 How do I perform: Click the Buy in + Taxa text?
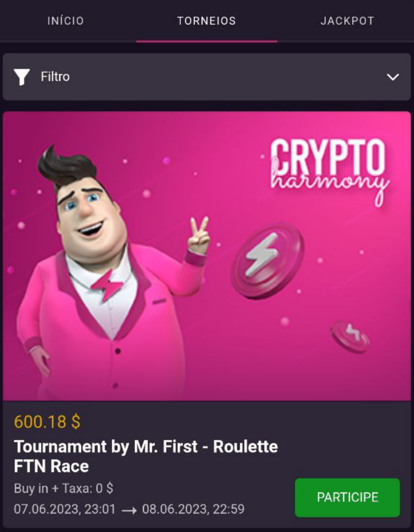coord(63,489)
